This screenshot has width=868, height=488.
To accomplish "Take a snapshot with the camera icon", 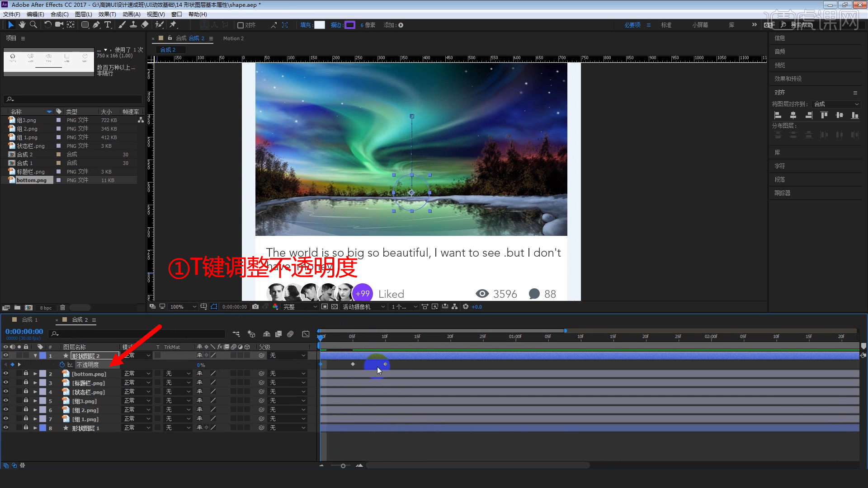I will pyautogui.click(x=255, y=307).
